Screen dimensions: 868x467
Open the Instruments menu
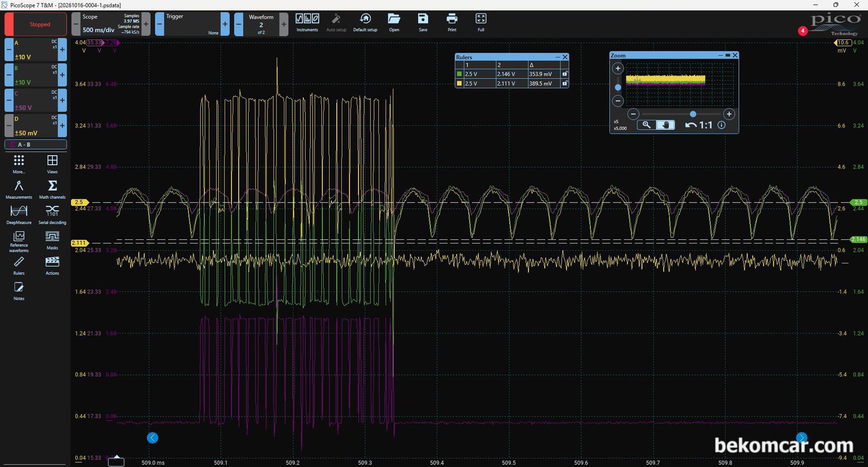307,22
